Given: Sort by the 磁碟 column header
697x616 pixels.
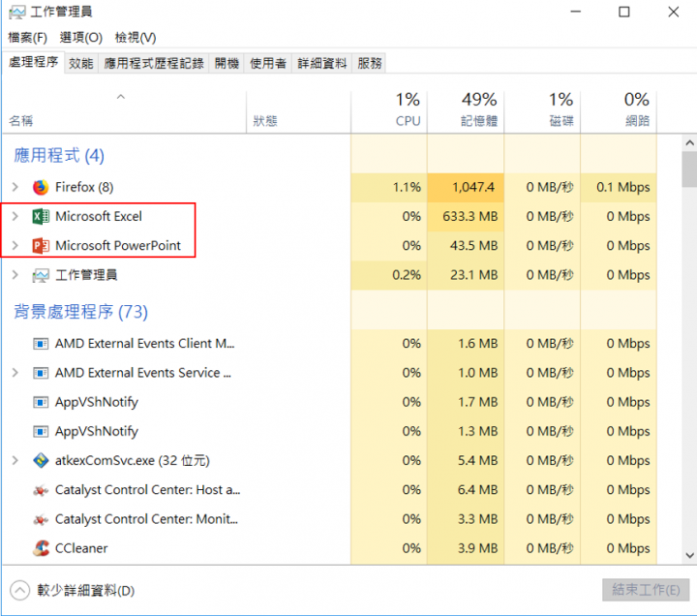Looking at the screenshot, I should [542, 111].
